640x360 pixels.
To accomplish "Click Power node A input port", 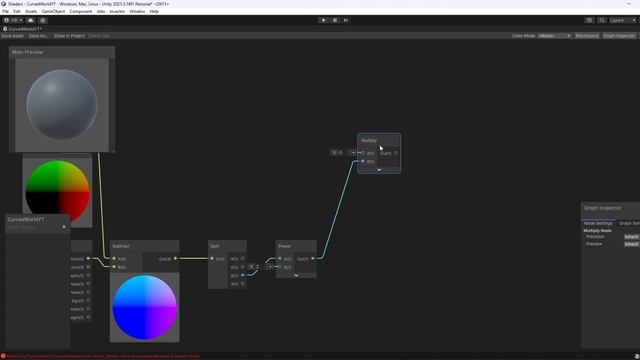I will (280, 258).
